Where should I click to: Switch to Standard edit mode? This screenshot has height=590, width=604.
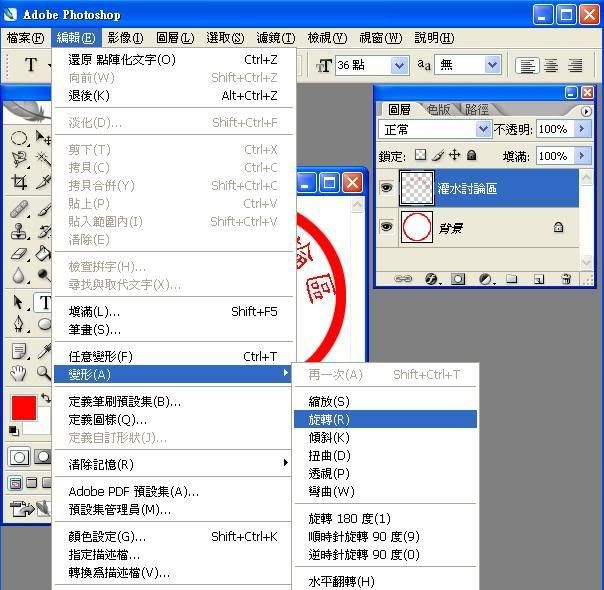click(x=19, y=457)
